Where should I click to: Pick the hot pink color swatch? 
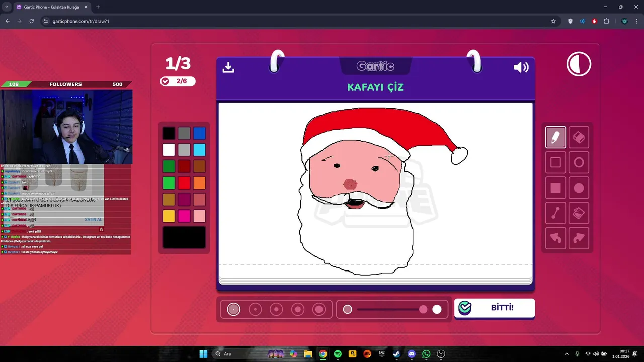(184, 216)
